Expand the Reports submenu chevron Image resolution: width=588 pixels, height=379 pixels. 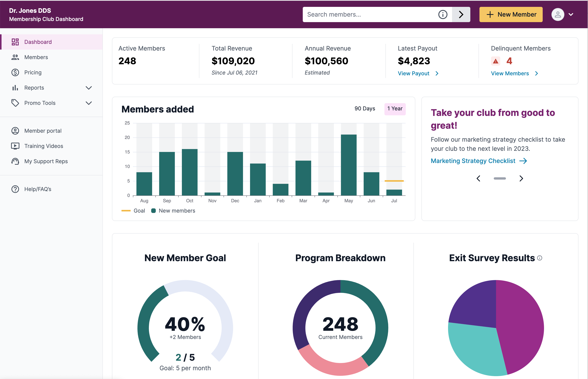click(89, 88)
